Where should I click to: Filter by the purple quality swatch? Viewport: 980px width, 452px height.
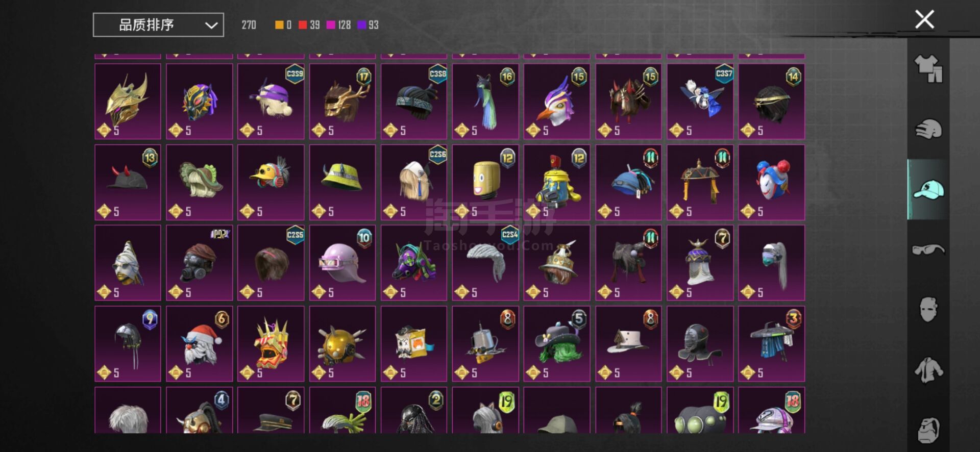point(361,25)
